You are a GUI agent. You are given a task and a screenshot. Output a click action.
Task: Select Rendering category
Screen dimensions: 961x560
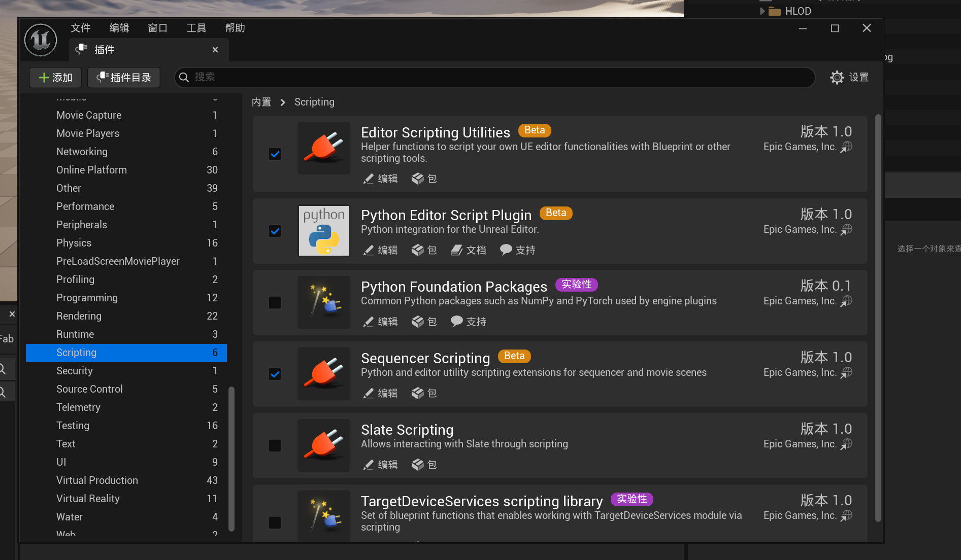point(126,316)
